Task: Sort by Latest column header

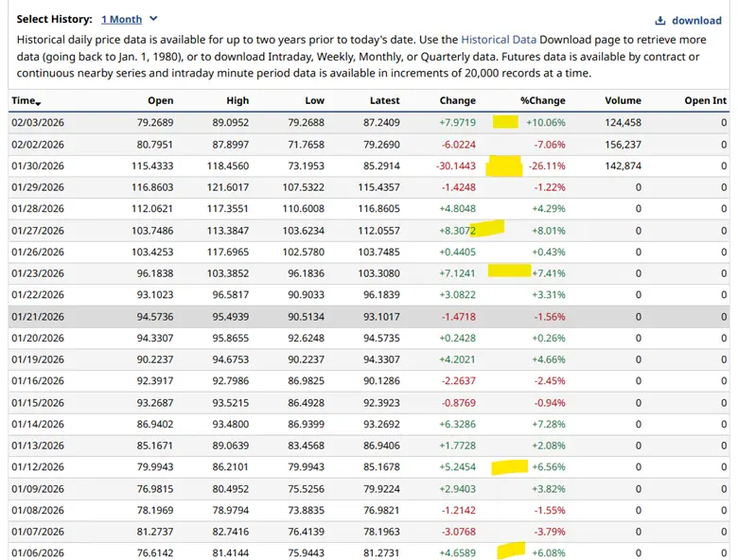Action: click(x=384, y=100)
